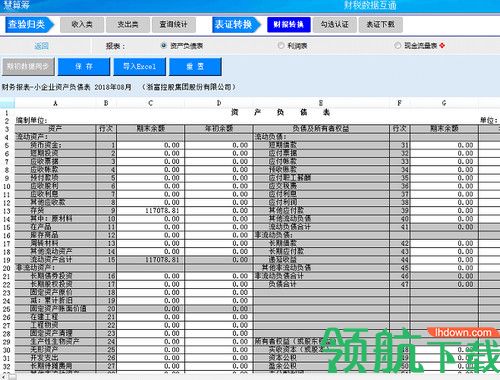Click the 年初余额 column header cell
Image resolution: width=500 pixels, height=380 pixels.
219,129
